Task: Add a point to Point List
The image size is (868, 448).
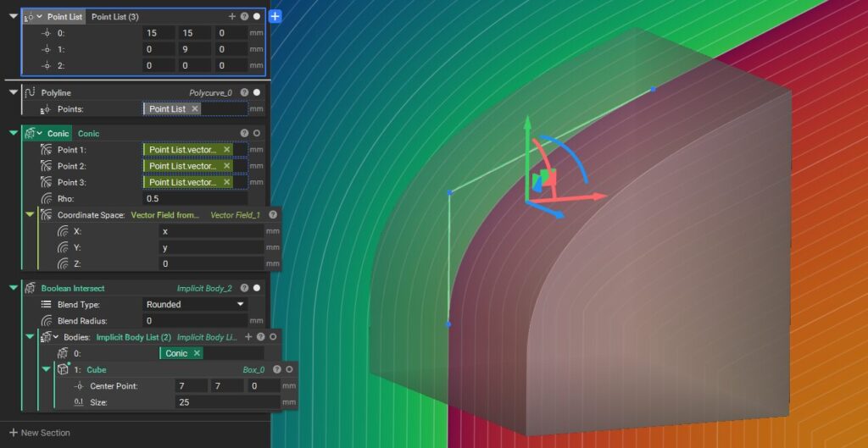Action: point(232,16)
